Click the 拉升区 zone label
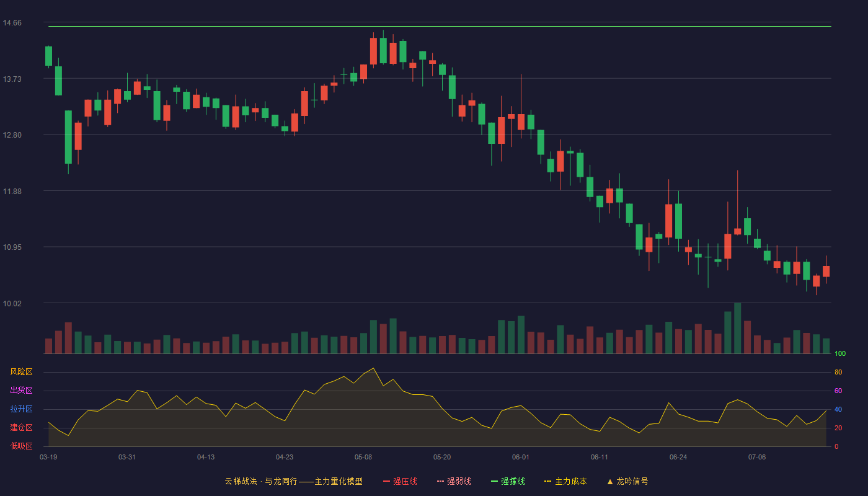868x496 pixels. click(21, 409)
